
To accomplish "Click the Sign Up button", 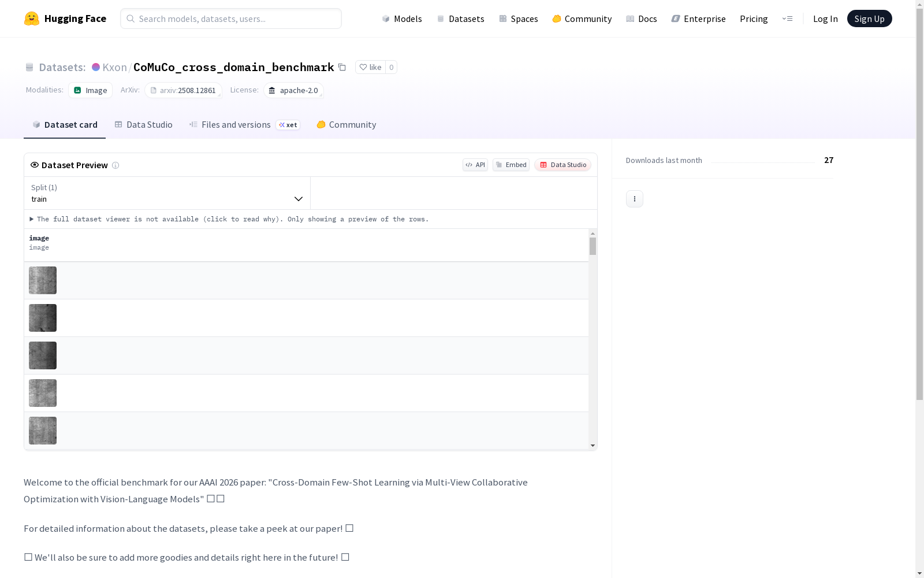I will [870, 18].
